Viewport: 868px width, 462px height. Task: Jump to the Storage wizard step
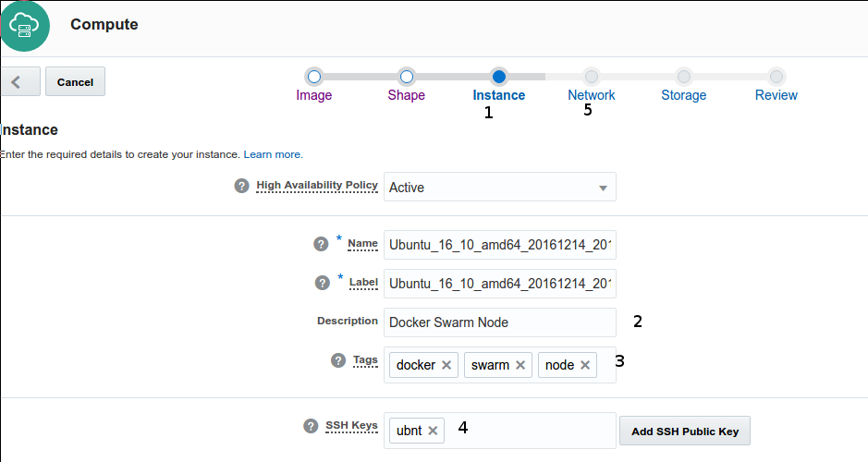point(683,77)
